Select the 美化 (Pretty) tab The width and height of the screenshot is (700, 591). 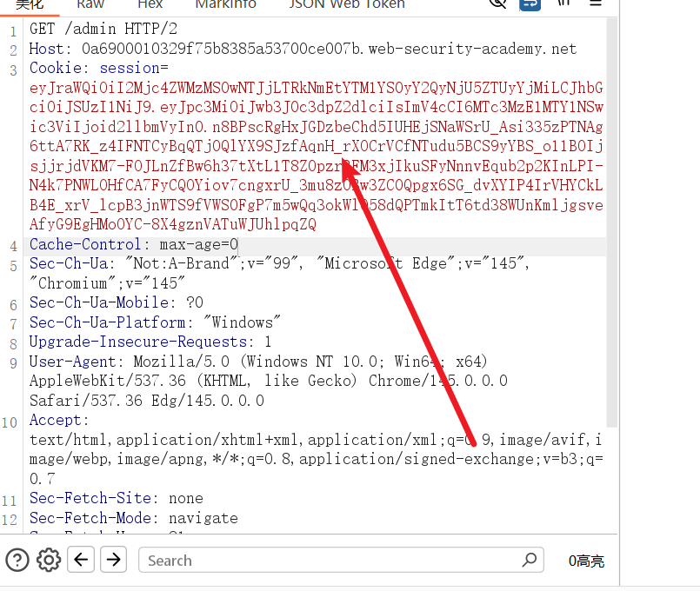click(x=29, y=4)
